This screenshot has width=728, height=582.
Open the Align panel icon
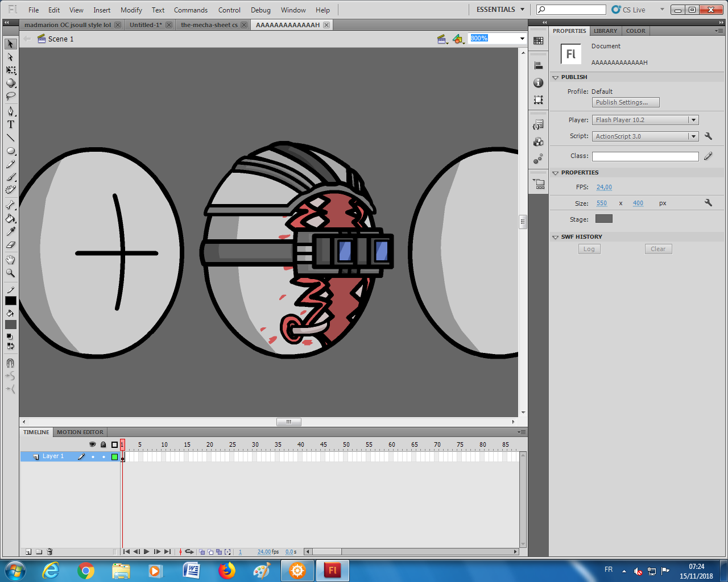(539, 66)
